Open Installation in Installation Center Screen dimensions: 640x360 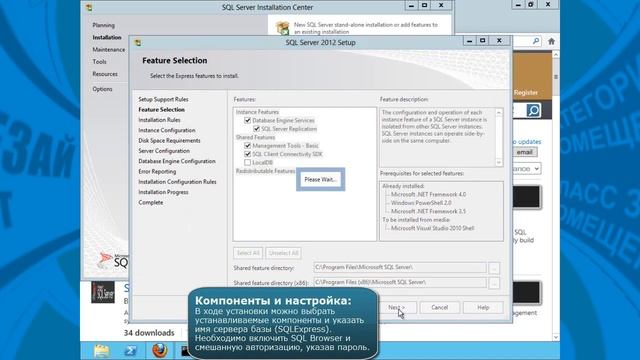click(107, 38)
